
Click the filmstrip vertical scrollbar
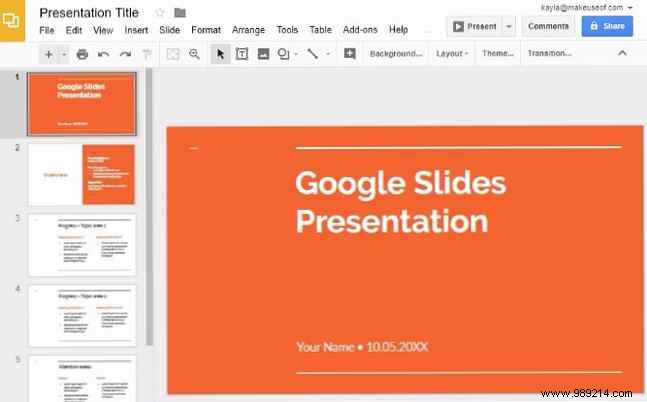[149, 206]
